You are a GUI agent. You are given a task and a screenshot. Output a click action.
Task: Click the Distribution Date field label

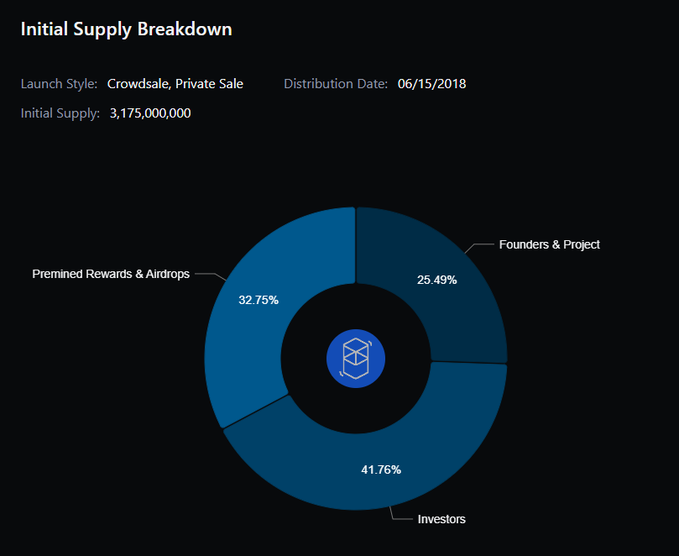[335, 84]
